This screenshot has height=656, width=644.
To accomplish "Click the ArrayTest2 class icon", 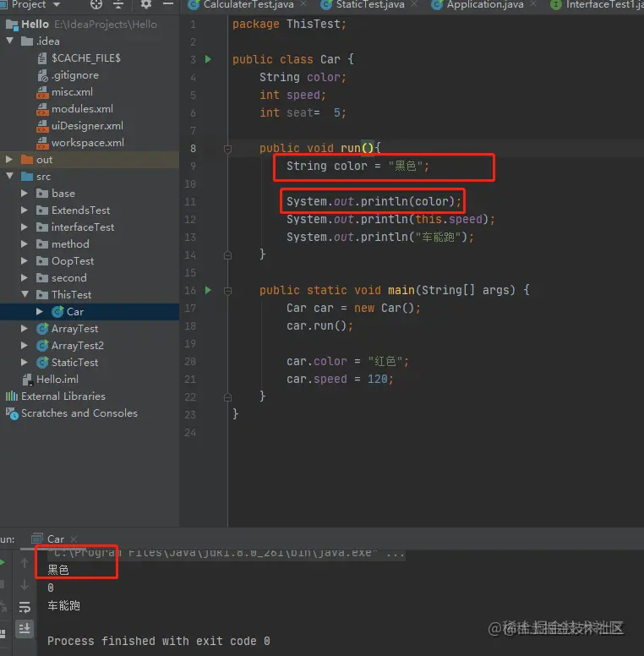I will [x=42, y=346].
